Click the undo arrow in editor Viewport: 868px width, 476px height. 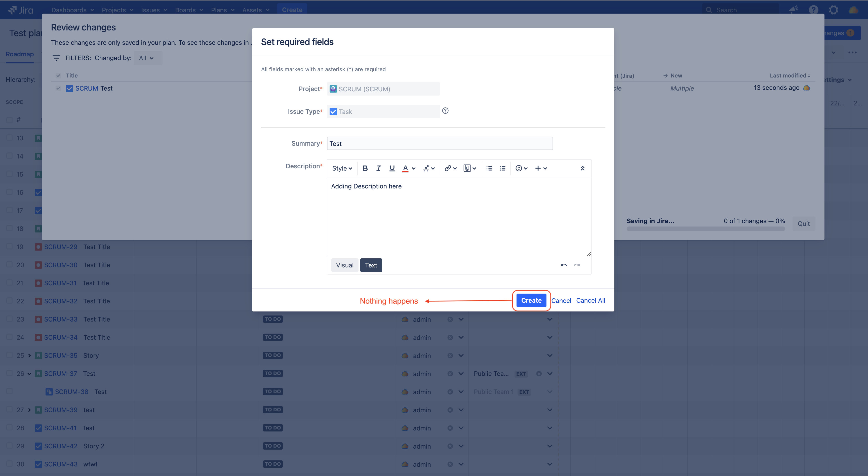(563, 265)
